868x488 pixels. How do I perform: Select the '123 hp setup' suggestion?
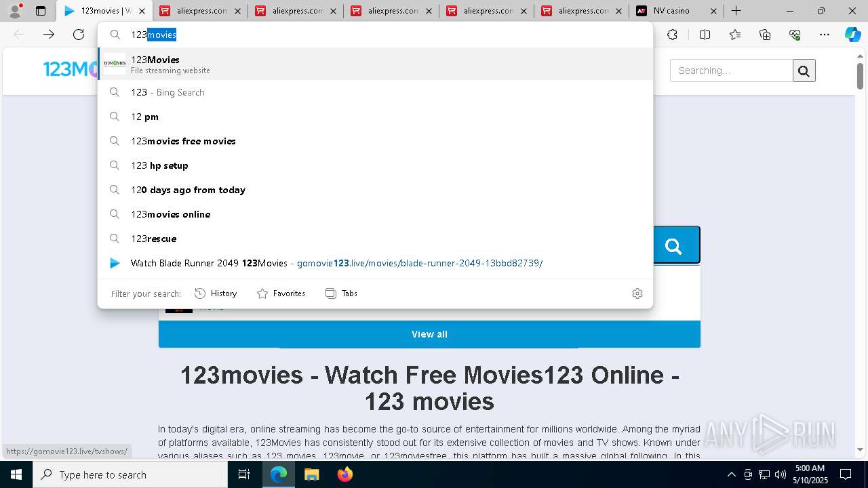375,165
